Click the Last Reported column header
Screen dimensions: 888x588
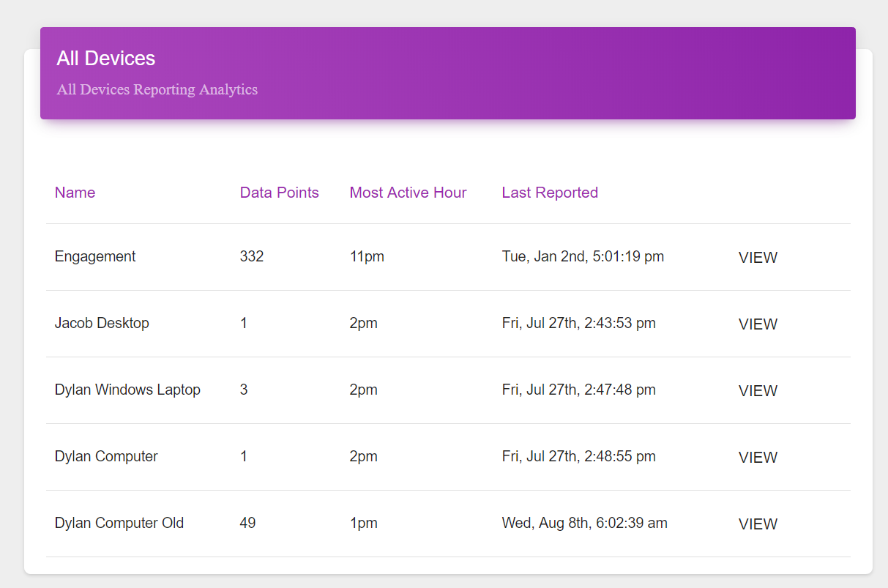[550, 193]
